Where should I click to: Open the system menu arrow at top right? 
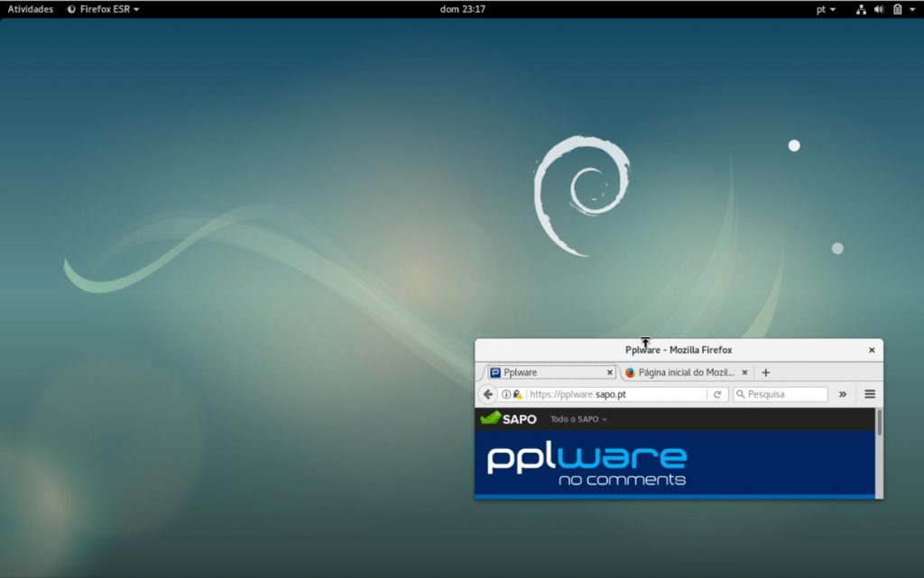tap(913, 9)
